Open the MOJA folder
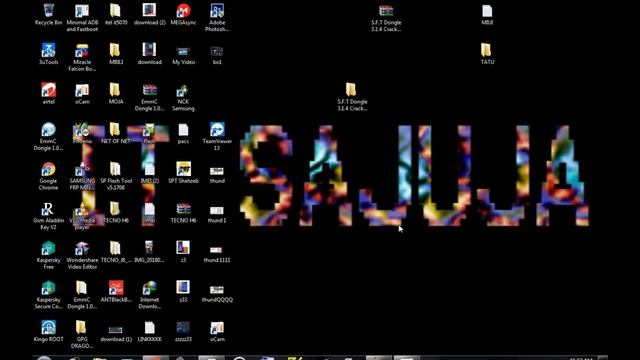 pyautogui.click(x=116, y=90)
